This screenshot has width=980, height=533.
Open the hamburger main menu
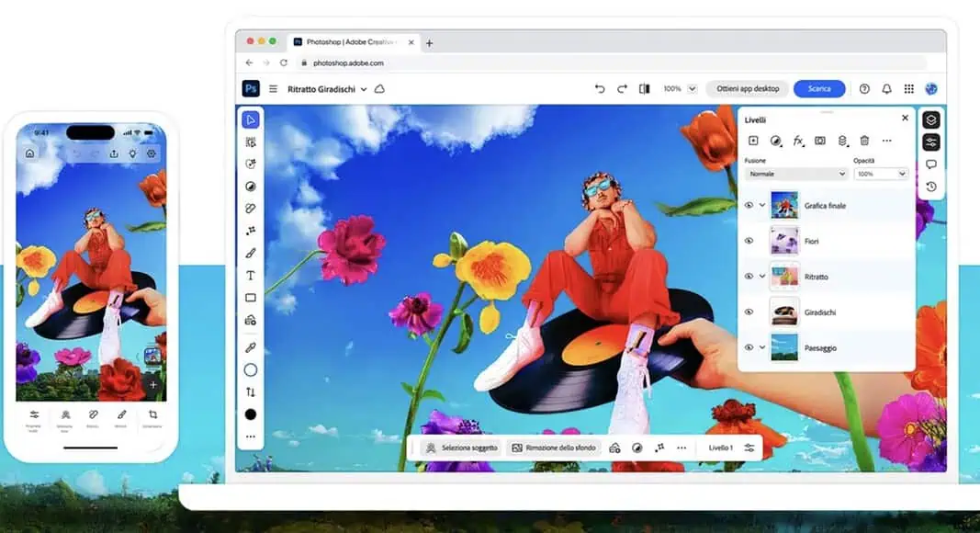[x=273, y=89]
